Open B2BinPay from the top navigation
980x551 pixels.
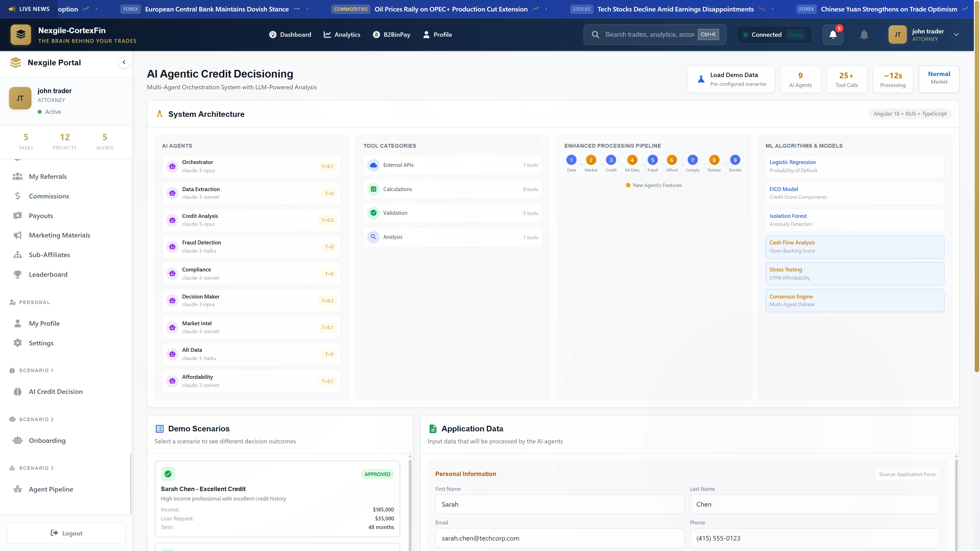(391, 34)
